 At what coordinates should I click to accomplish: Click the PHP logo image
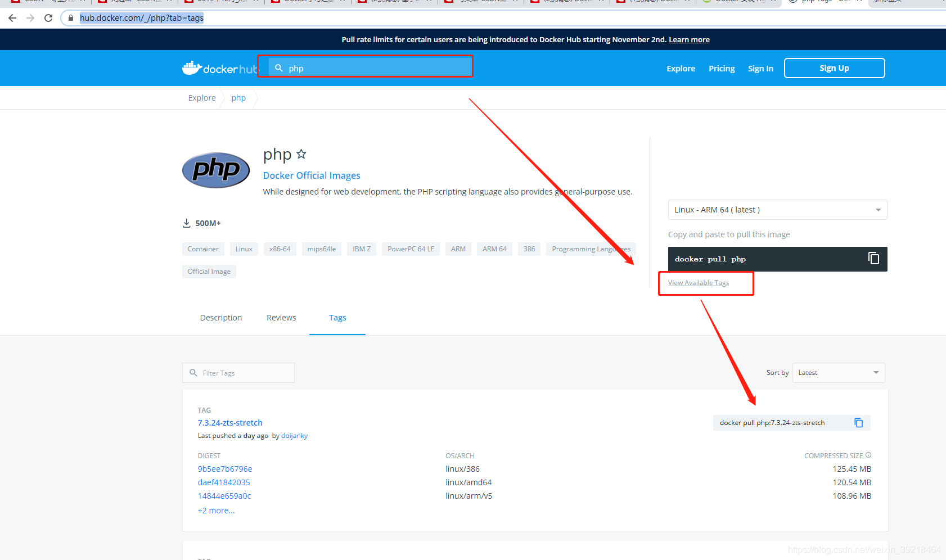[x=216, y=170]
